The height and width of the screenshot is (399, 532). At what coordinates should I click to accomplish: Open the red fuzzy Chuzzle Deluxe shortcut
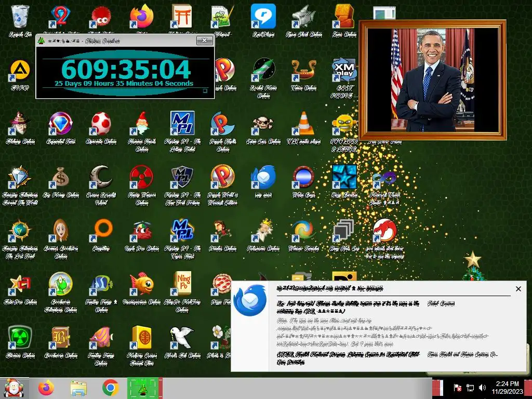coord(101,16)
